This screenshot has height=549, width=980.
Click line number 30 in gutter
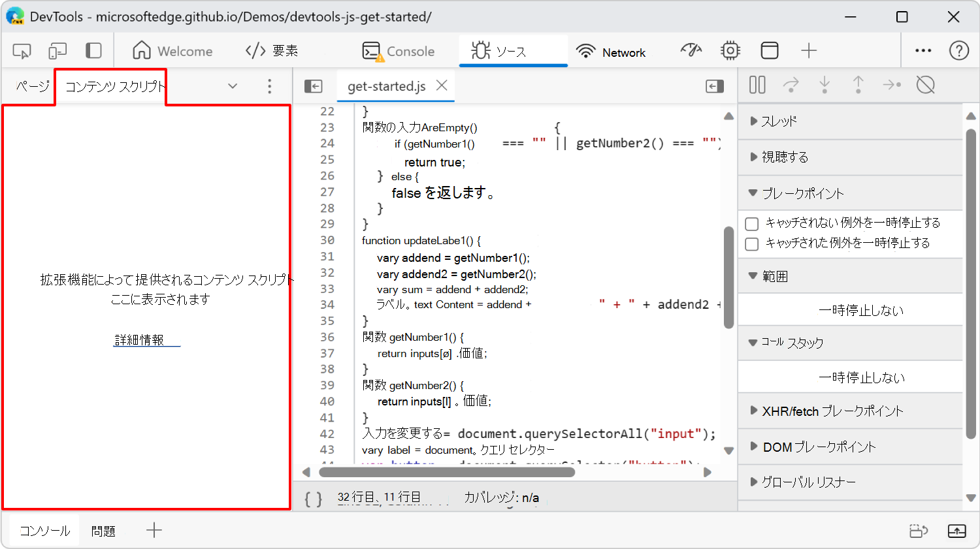[x=327, y=240]
